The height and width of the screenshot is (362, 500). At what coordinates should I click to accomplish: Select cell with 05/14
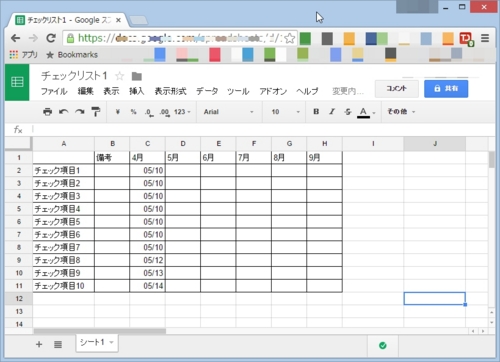click(x=147, y=286)
